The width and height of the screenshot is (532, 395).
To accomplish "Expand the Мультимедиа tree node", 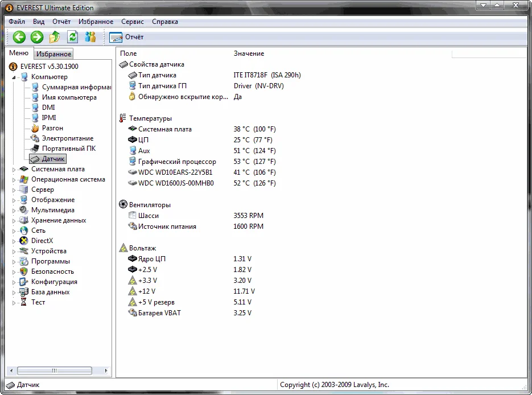I will click(14, 211).
